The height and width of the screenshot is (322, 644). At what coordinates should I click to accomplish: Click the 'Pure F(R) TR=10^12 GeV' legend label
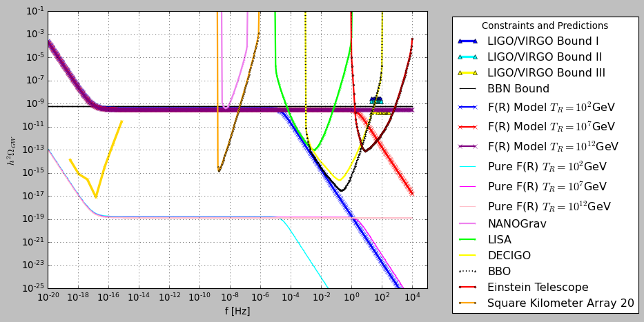(x=549, y=206)
